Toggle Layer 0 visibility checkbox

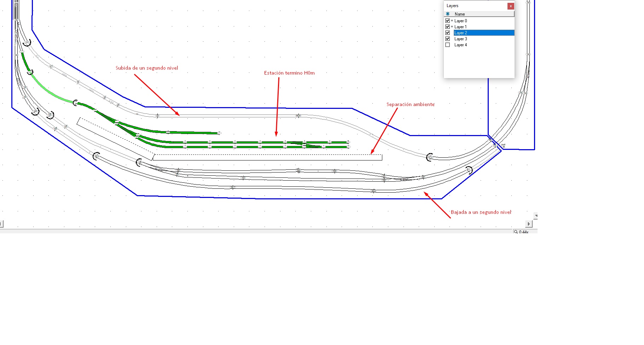(447, 21)
